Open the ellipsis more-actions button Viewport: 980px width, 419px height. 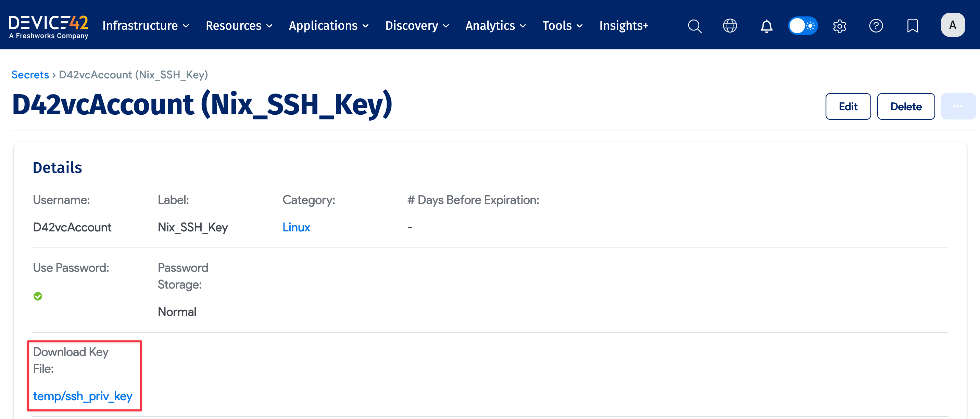pos(958,106)
